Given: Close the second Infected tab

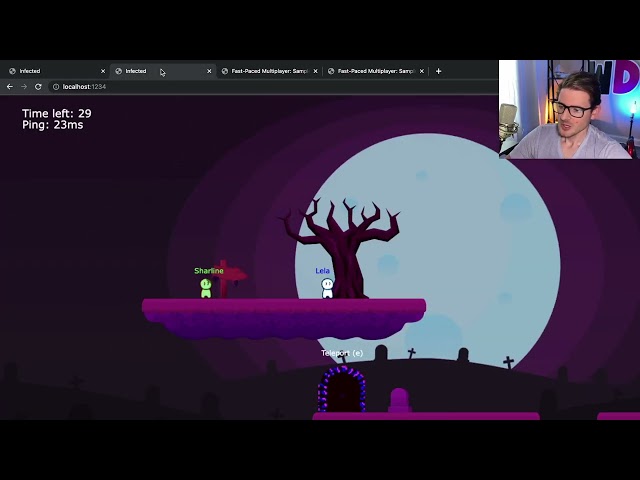Looking at the screenshot, I should click(209, 71).
